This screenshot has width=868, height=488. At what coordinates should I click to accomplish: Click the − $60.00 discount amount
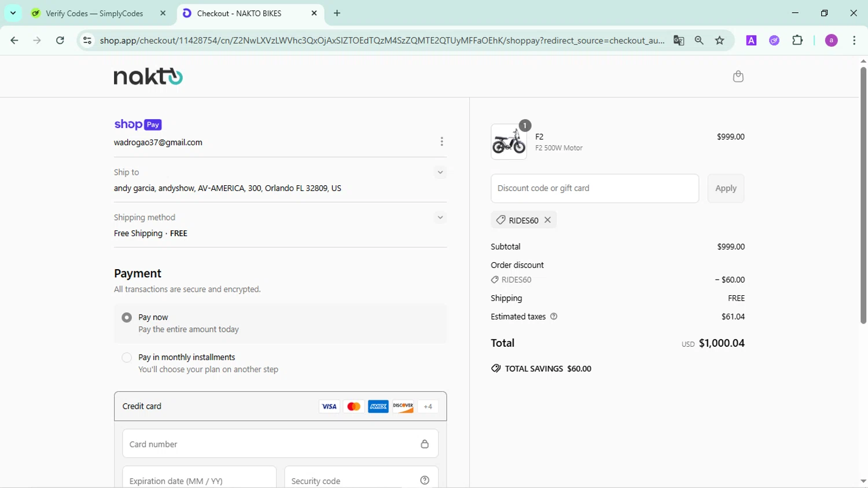point(730,280)
